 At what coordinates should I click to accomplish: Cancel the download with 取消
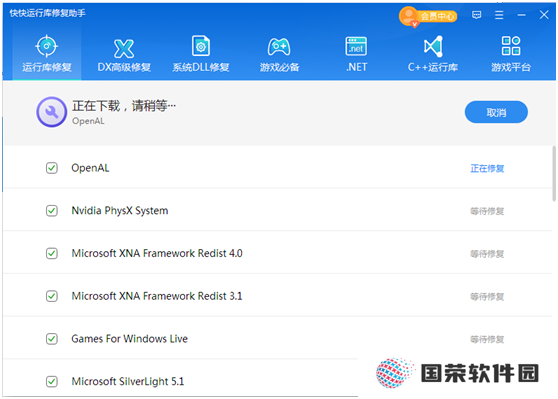pos(496,112)
